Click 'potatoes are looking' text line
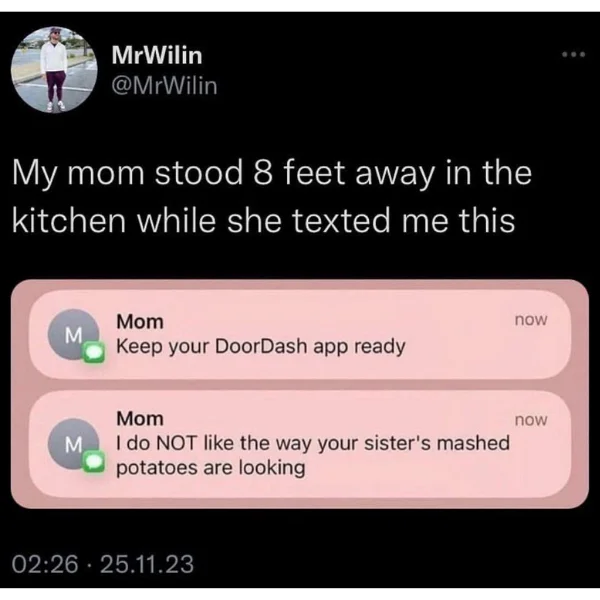This screenshot has height=600, width=600. (x=211, y=468)
